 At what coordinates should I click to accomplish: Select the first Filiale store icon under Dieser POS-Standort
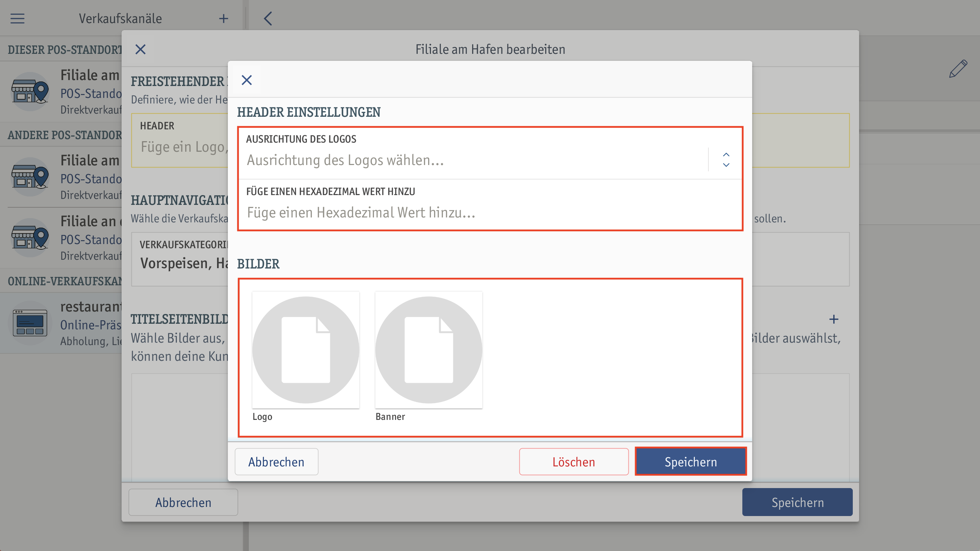coord(30,91)
